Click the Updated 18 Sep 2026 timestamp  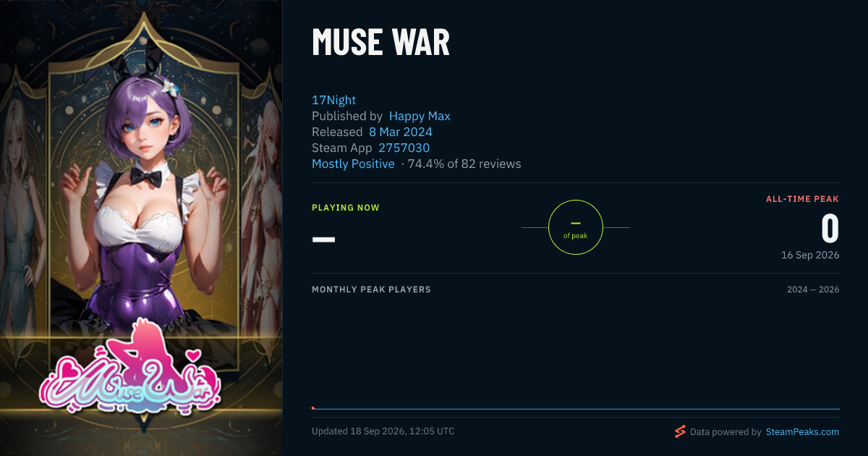pos(383,431)
